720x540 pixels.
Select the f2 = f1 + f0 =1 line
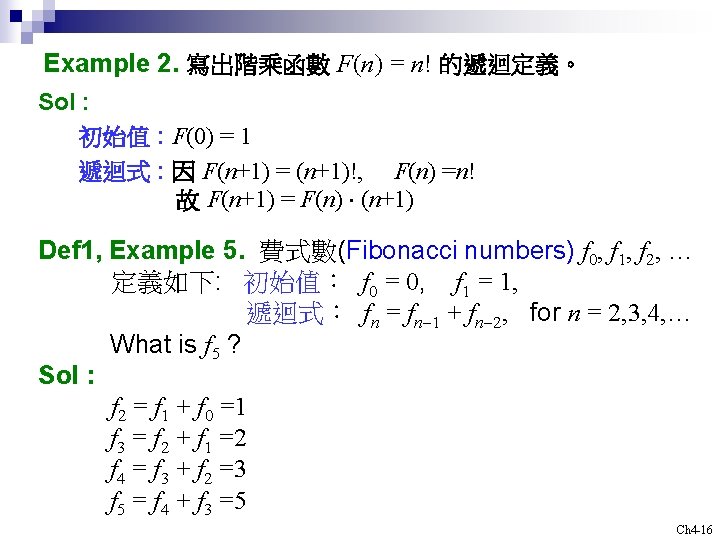(176, 409)
